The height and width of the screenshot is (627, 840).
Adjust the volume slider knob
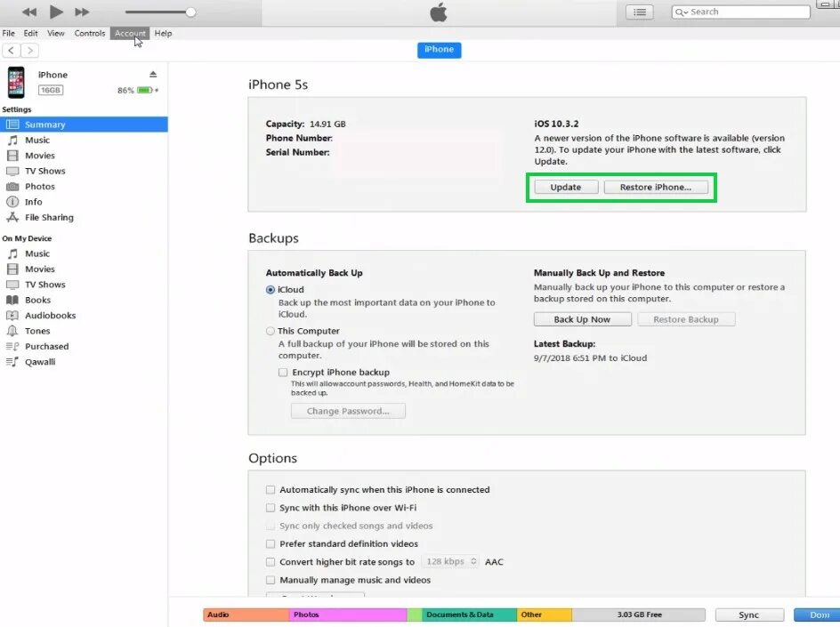tap(190, 12)
